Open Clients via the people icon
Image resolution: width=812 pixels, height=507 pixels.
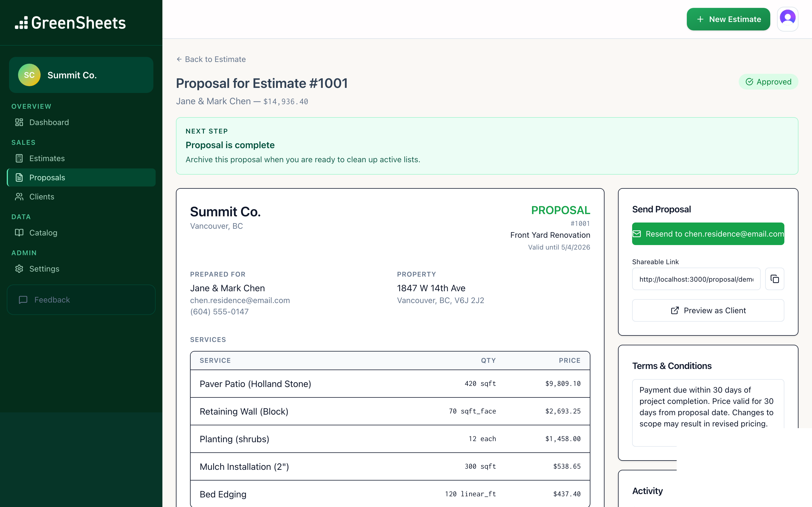[x=19, y=197]
